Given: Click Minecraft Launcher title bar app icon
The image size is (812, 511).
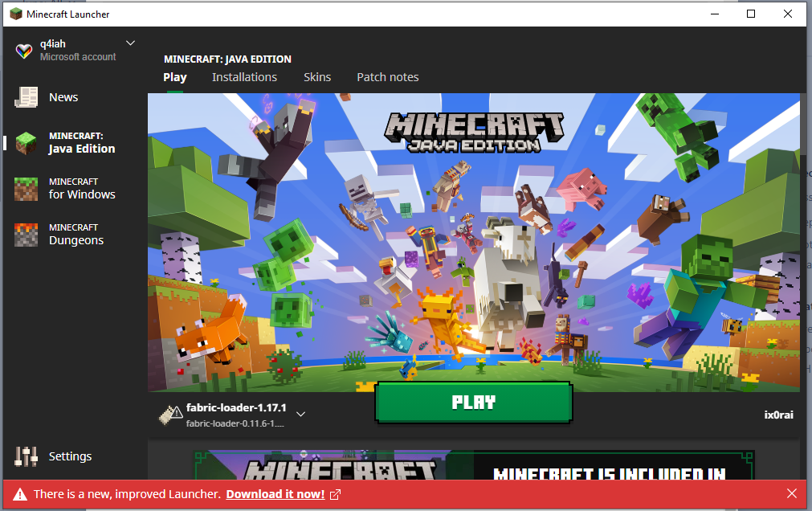Looking at the screenshot, I should 16,14.
